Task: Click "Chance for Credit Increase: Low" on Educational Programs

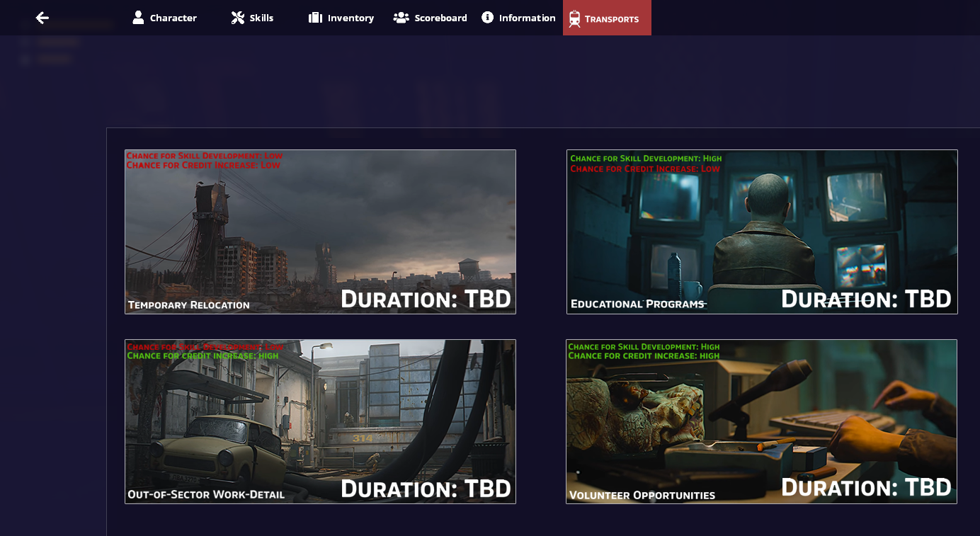Action: [645, 169]
